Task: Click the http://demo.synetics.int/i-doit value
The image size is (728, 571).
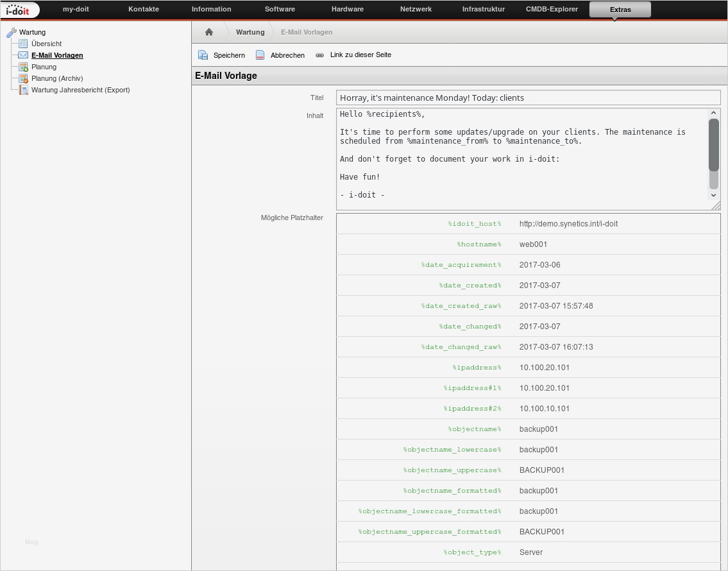Action: click(x=568, y=224)
